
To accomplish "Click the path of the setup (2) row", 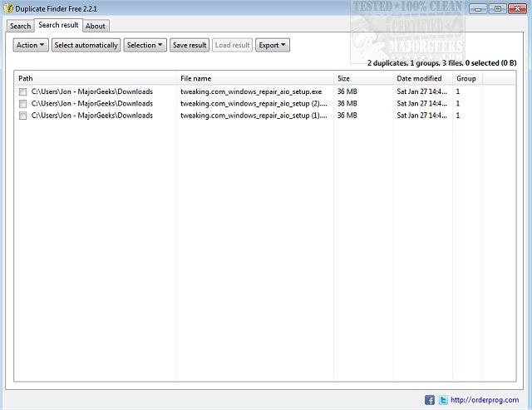I will (92, 103).
